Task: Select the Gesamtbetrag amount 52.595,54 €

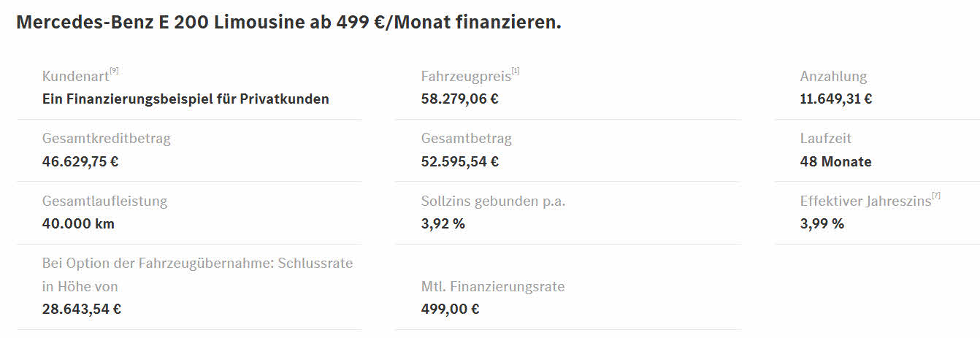Action: [x=459, y=161]
